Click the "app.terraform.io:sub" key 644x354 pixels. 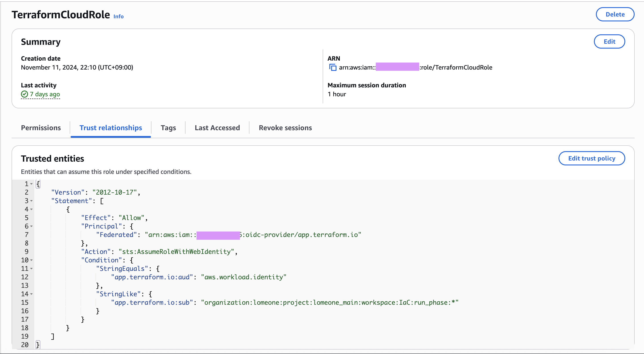(152, 303)
